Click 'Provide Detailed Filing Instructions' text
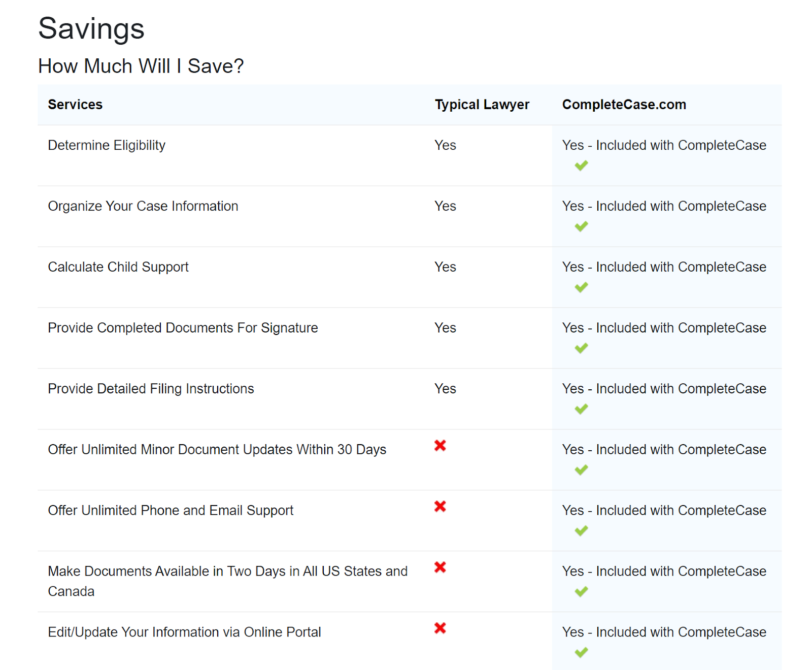 (x=151, y=389)
